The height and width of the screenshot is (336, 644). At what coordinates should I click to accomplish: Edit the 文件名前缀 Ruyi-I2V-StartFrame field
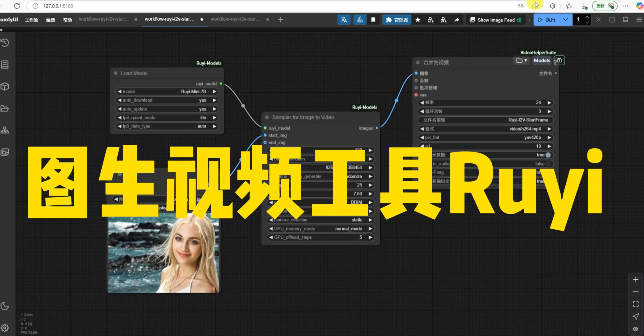point(485,120)
